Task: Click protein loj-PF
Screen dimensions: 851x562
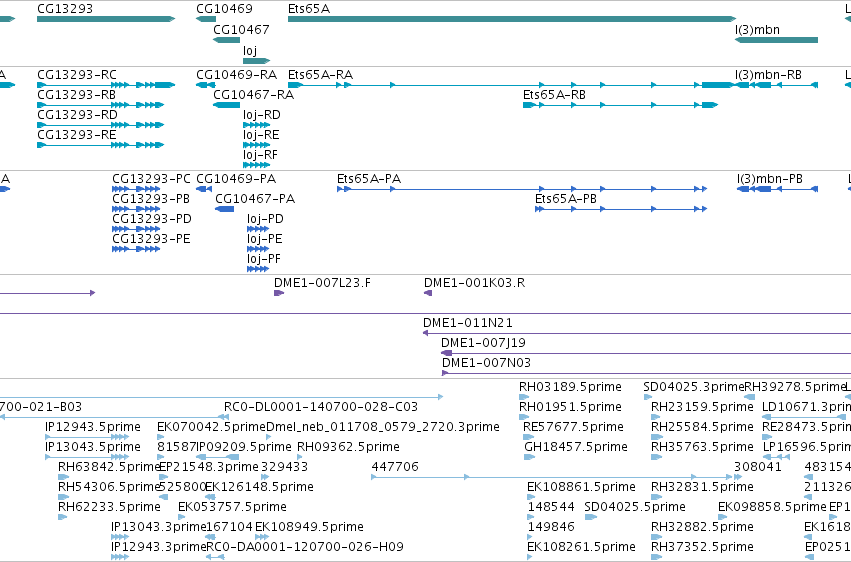Action: 258,269
